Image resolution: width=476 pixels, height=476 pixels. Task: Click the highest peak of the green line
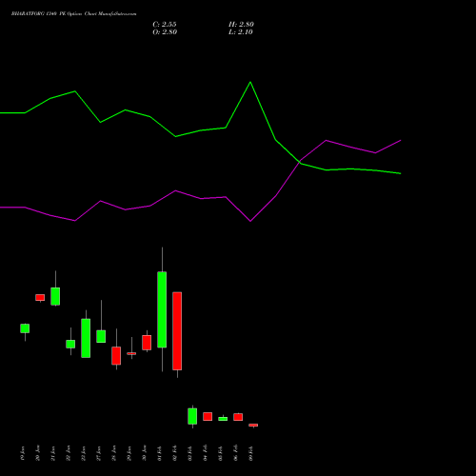click(250, 82)
